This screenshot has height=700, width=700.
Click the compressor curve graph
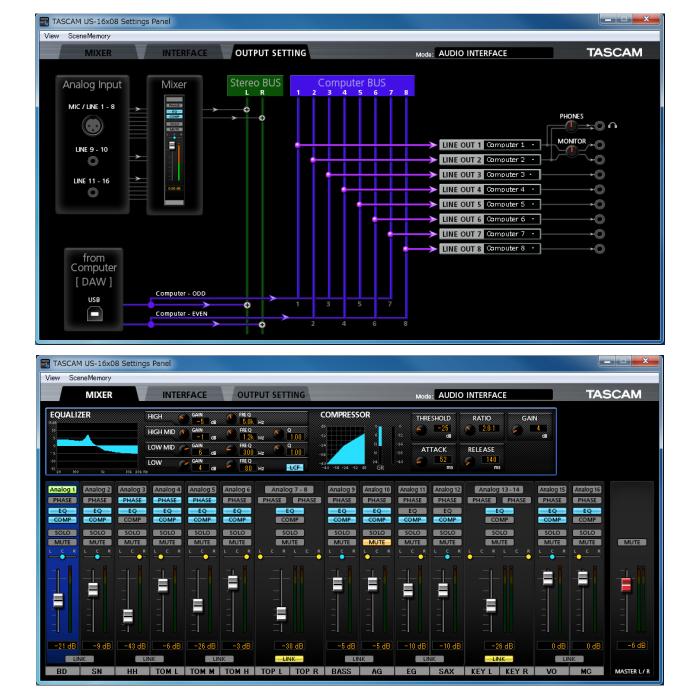coord(346,446)
